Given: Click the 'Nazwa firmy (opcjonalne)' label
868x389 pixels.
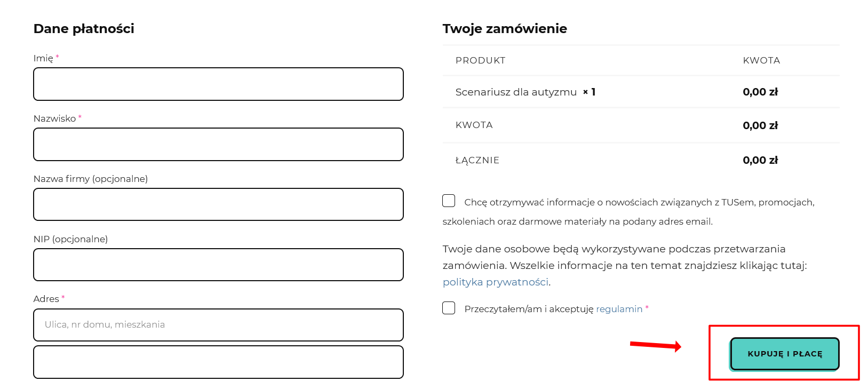Looking at the screenshot, I should 90,179.
